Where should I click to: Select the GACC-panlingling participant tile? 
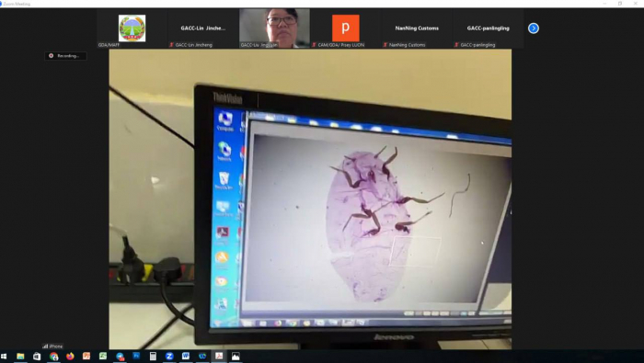488,28
